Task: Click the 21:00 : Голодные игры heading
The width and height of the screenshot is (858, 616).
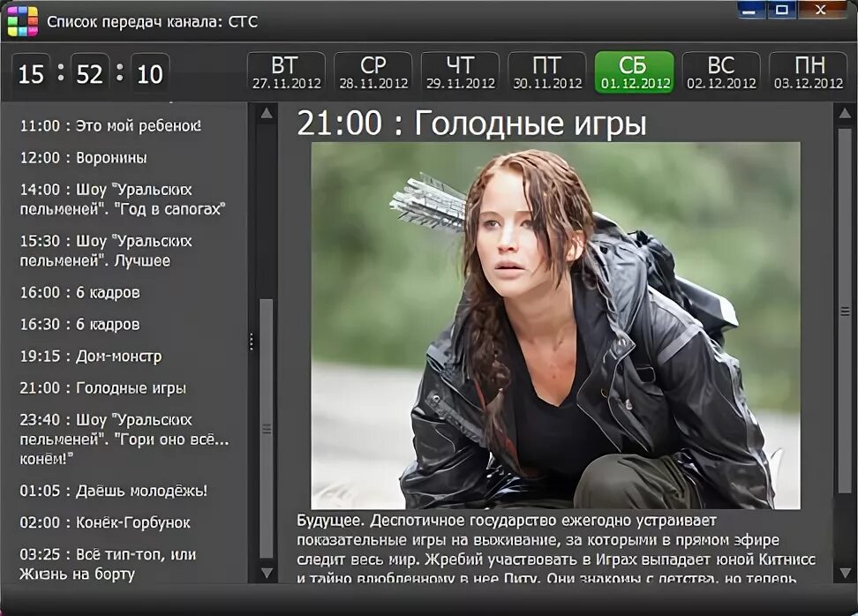Action: click(x=471, y=123)
